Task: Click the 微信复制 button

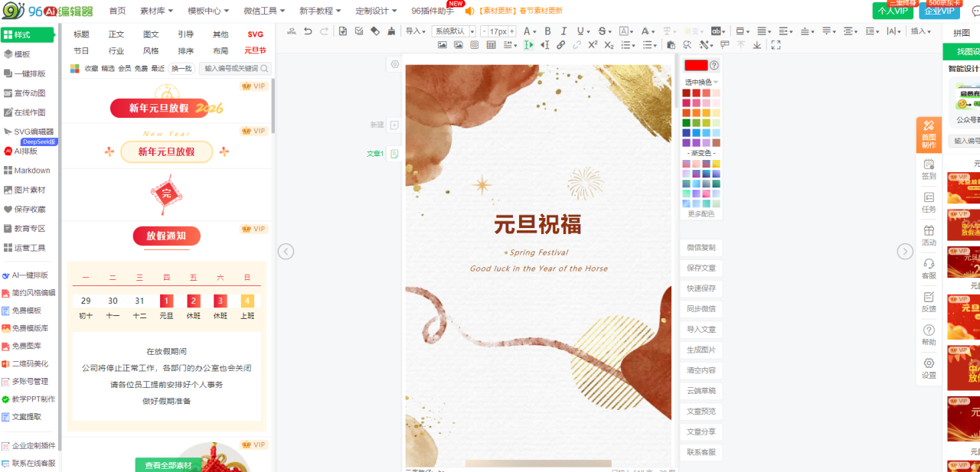Action: (x=701, y=248)
